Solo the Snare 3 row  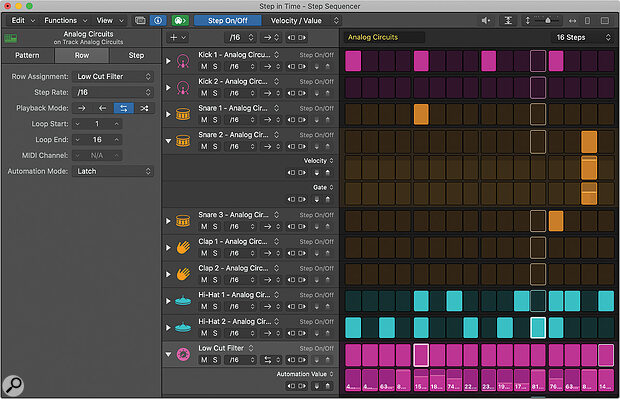pyautogui.click(x=215, y=227)
